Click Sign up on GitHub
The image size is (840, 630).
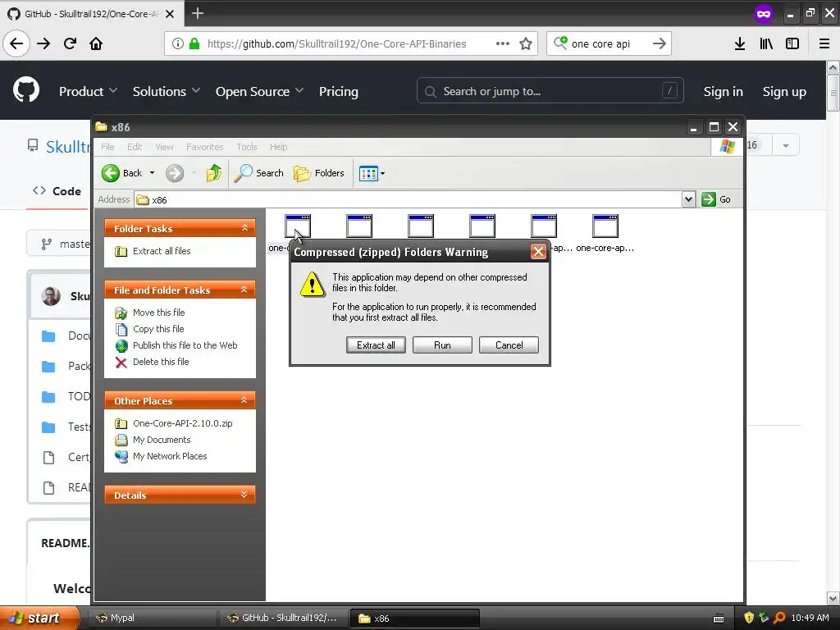tap(784, 92)
